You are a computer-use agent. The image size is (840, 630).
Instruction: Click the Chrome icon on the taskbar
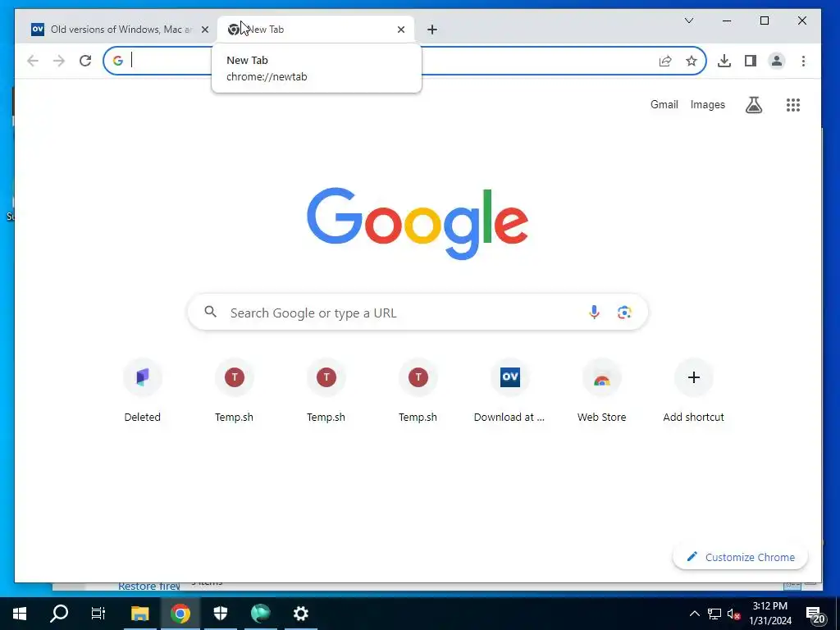click(180, 614)
